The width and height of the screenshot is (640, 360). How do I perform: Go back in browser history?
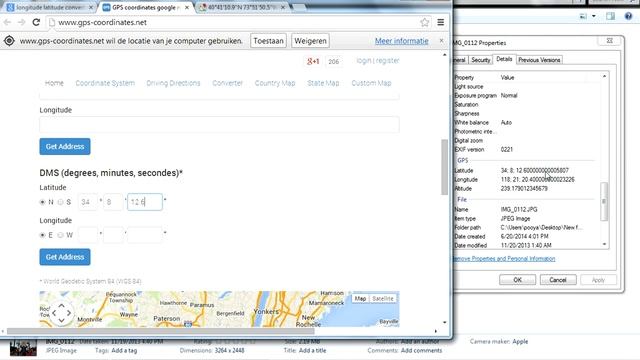[7, 22]
